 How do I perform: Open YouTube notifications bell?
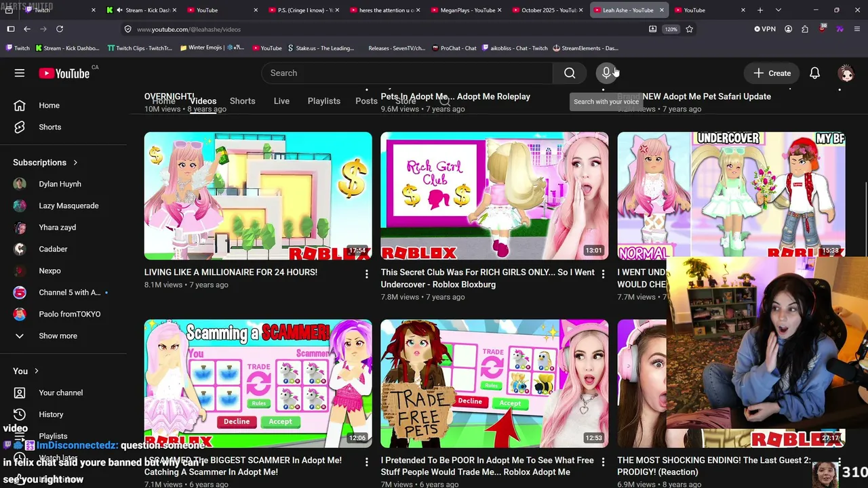click(814, 73)
